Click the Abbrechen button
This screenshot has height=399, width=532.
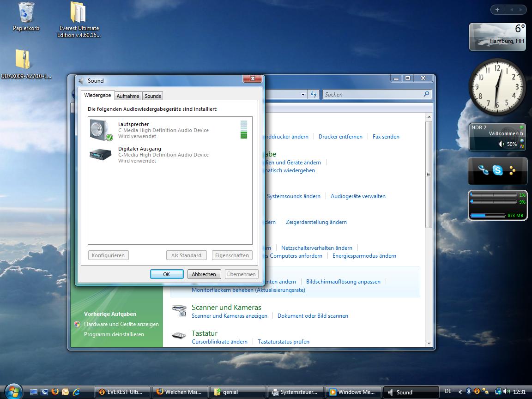click(x=204, y=274)
